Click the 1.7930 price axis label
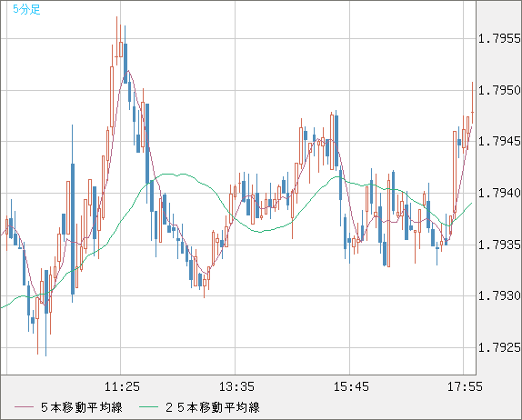Screen dimensions: 522x420 499,295
